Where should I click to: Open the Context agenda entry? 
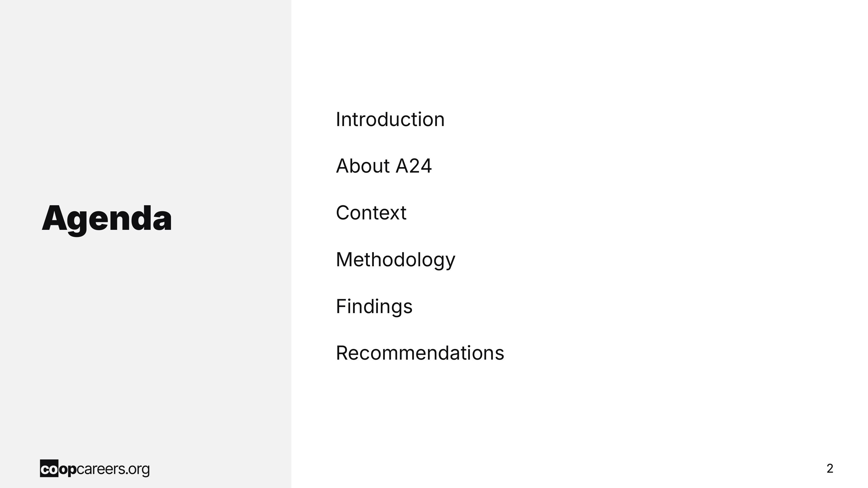[371, 212]
